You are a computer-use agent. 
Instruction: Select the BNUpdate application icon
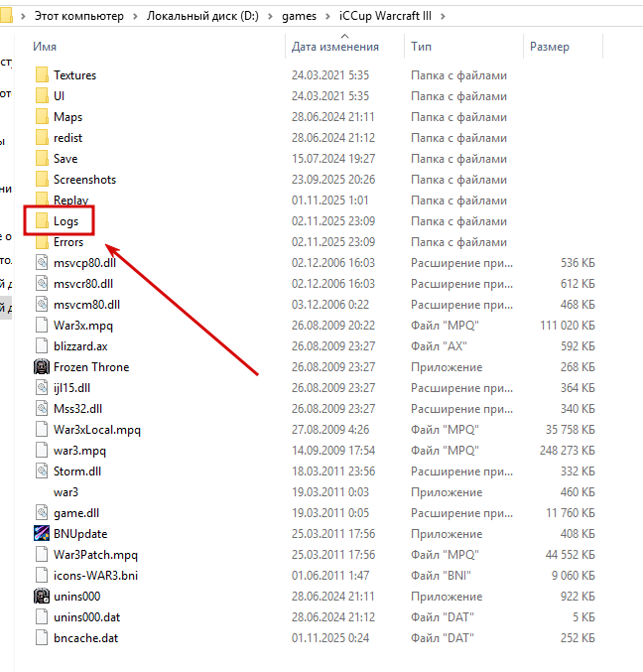[42, 534]
